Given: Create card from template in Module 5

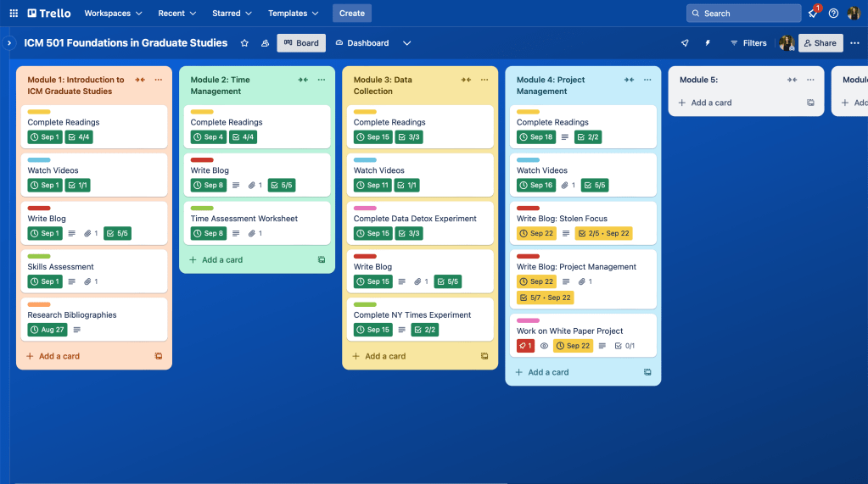Looking at the screenshot, I should tap(810, 103).
